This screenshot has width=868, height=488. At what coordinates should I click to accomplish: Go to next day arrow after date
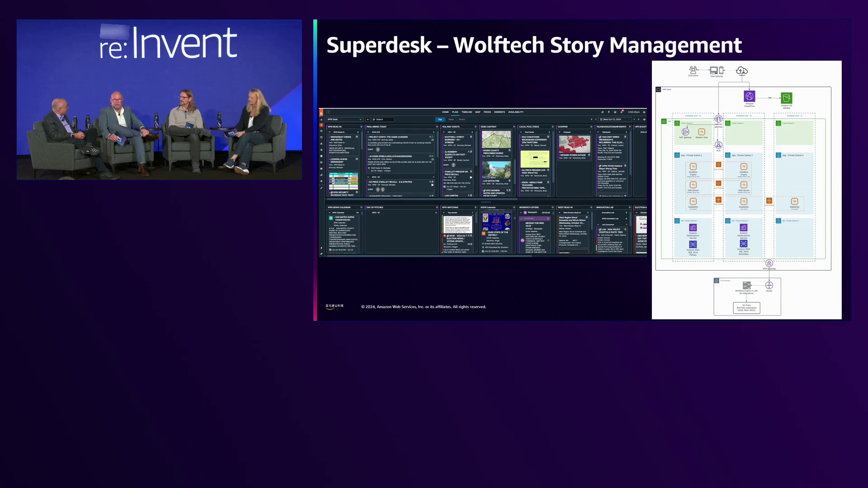point(634,120)
